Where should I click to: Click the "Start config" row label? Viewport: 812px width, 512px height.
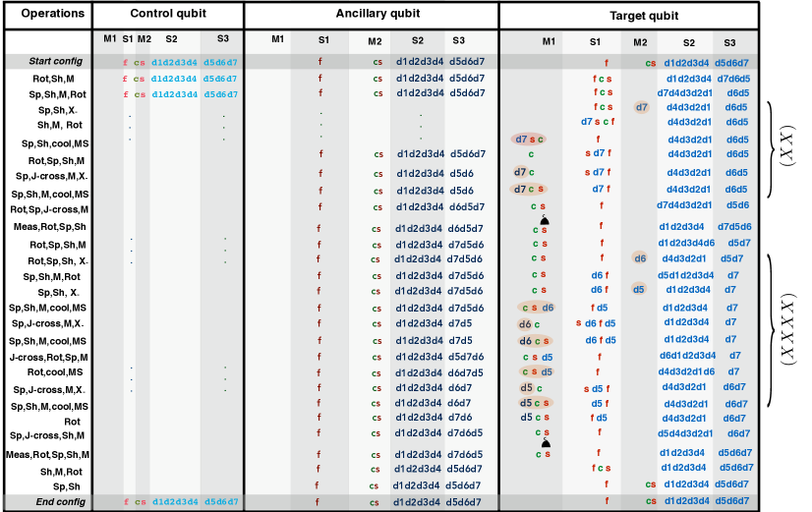pyautogui.click(x=55, y=61)
